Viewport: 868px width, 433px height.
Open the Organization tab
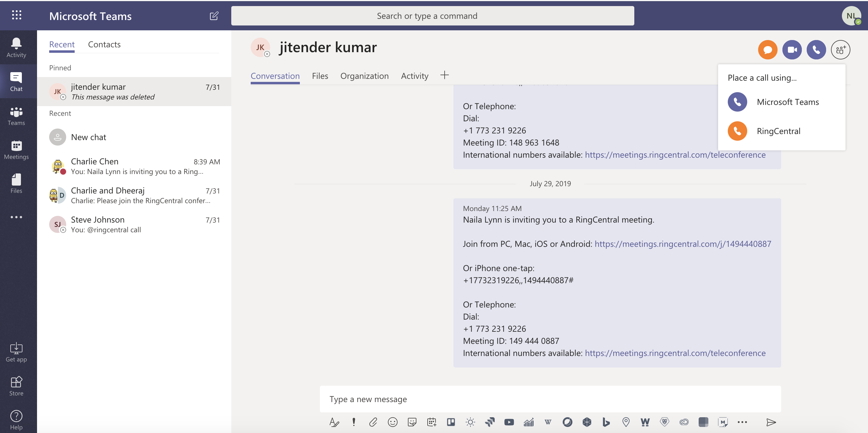(x=364, y=76)
